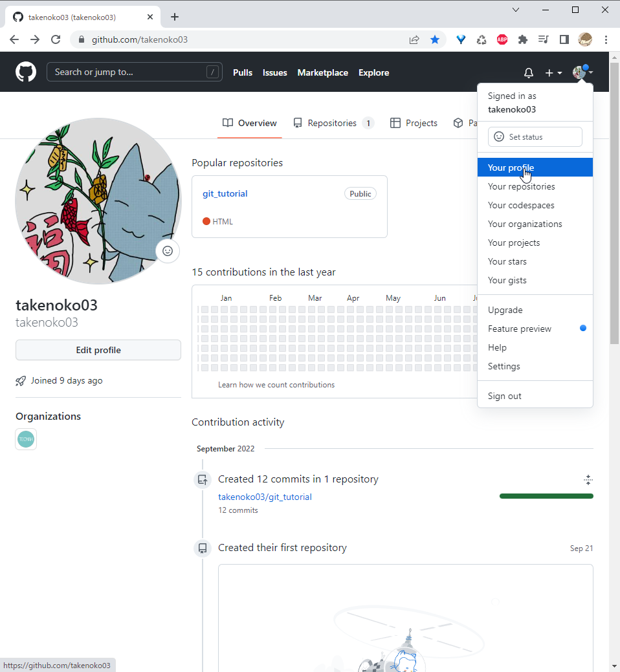Open the plus create-new dropdown

pyautogui.click(x=553, y=73)
